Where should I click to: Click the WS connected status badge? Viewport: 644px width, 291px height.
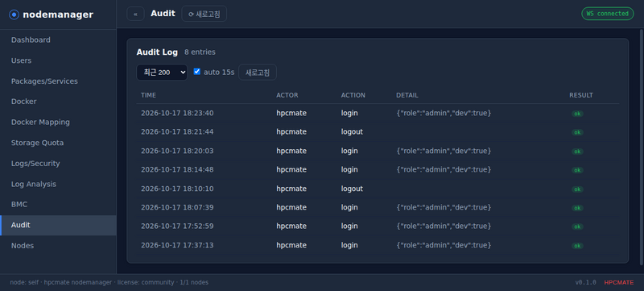[608, 14]
